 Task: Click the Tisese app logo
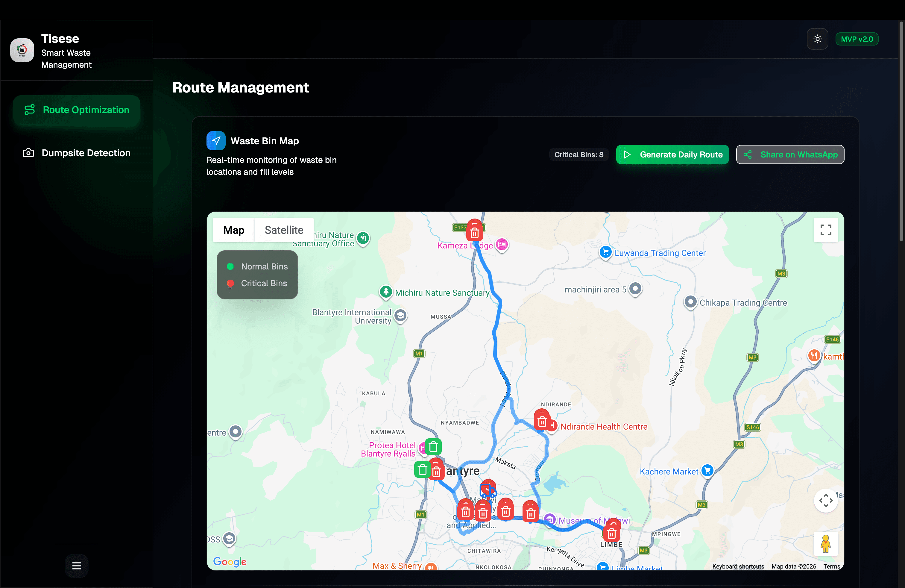click(x=22, y=50)
